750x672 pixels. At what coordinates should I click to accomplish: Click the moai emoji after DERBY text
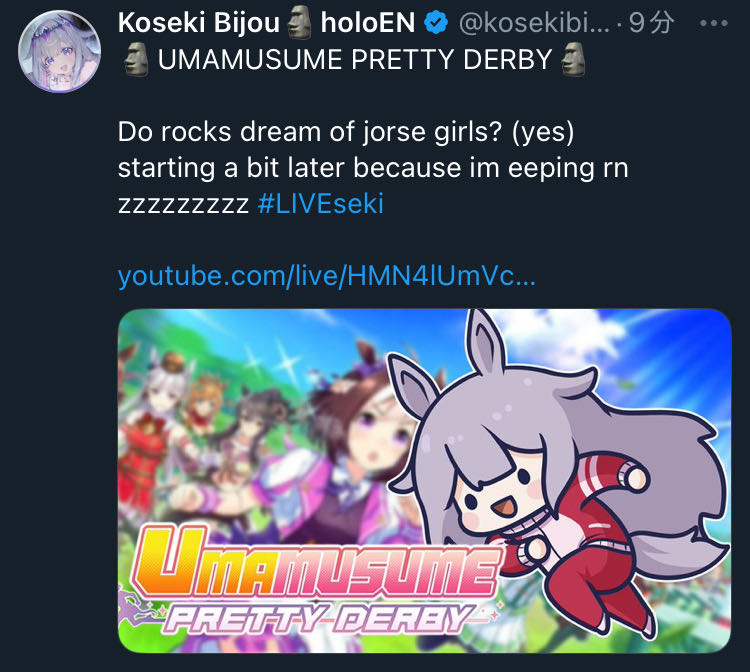pos(573,59)
